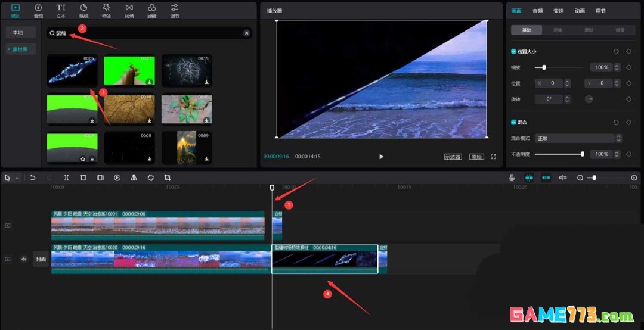Switch to the 变速 speed tab
Image resolution: width=644 pixels, height=330 pixels.
(558, 10)
